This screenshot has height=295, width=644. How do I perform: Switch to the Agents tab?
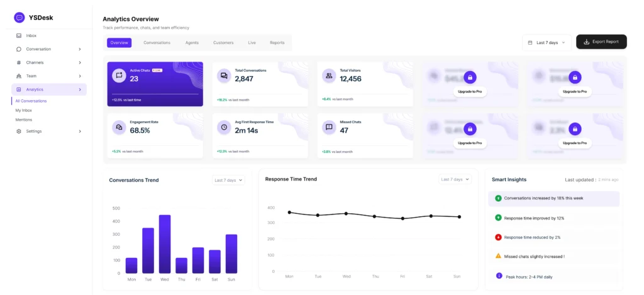[192, 43]
